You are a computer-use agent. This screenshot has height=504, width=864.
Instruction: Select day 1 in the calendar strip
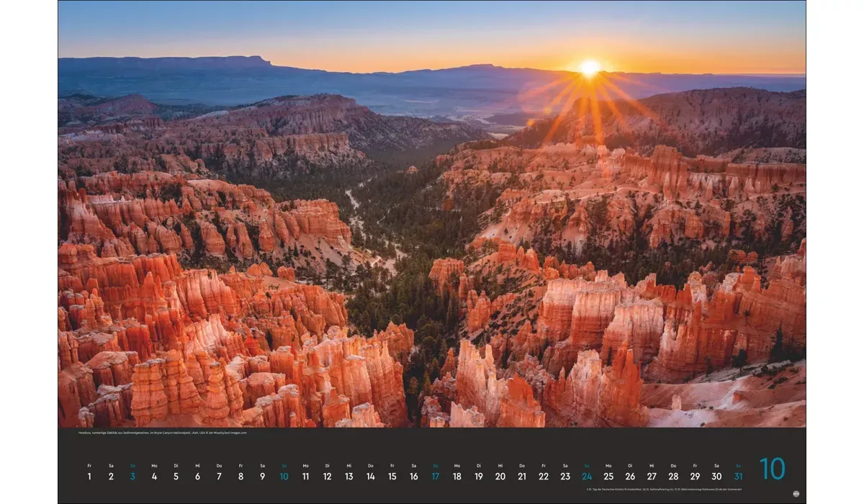[89, 477]
